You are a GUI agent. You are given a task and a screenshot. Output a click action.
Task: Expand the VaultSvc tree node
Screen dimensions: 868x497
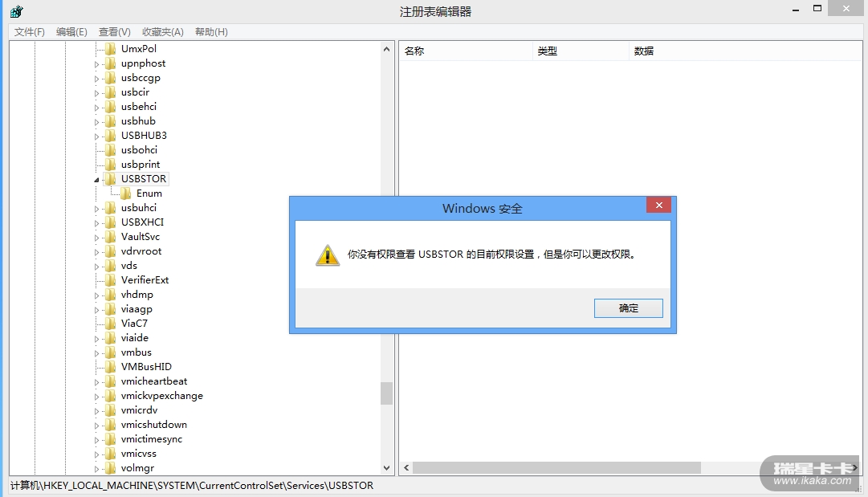click(96, 238)
